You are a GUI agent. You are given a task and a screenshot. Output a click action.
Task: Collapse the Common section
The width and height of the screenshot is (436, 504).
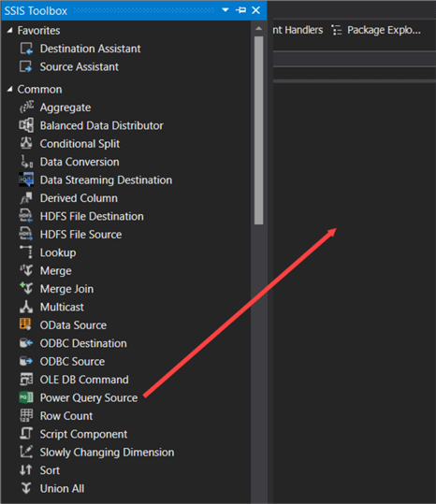(x=10, y=89)
